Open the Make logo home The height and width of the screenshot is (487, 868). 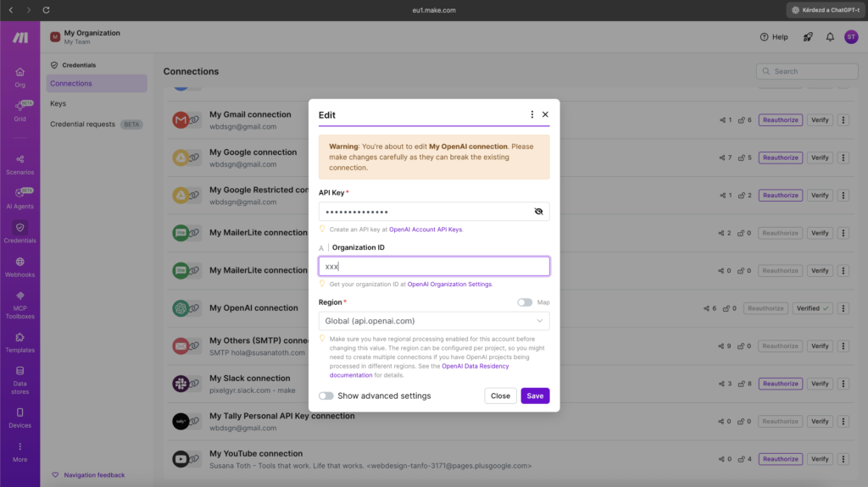click(x=20, y=37)
